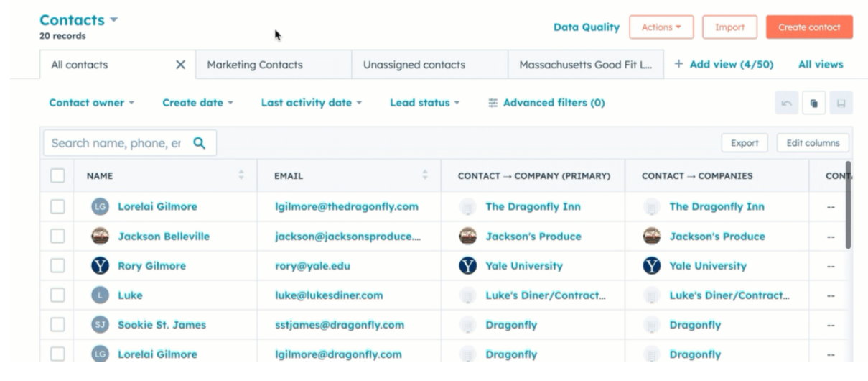Close the All contacts tab with X
The image size is (868, 381).
(x=181, y=65)
